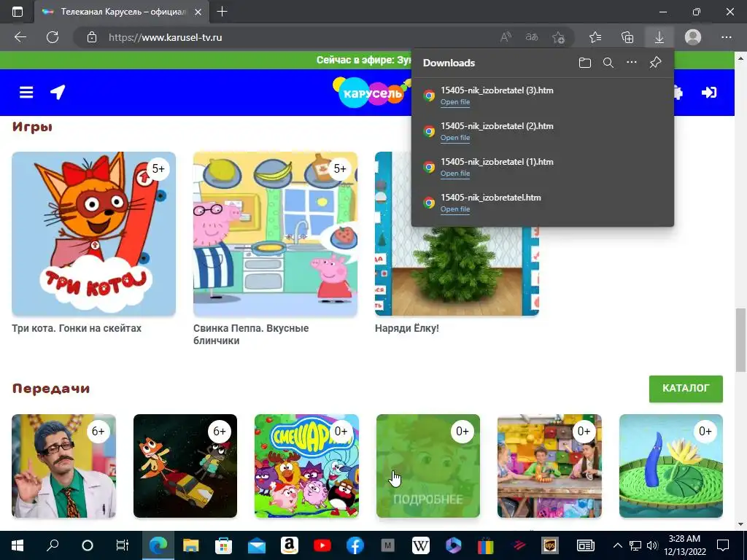Click the Сейчас в эфире banner text
Image resolution: width=747 pixels, height=560 pixels.
click(364, 60)
